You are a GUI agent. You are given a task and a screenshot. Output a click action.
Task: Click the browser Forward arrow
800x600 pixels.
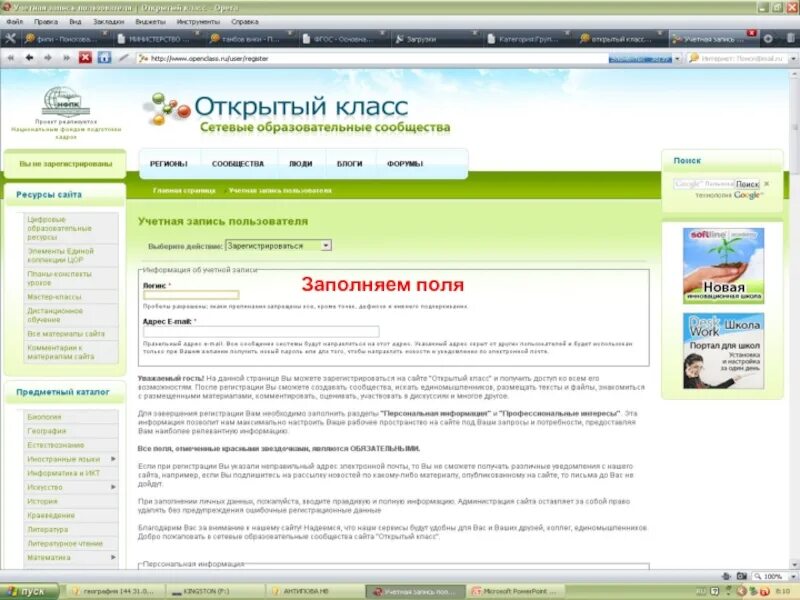[48, 58]
